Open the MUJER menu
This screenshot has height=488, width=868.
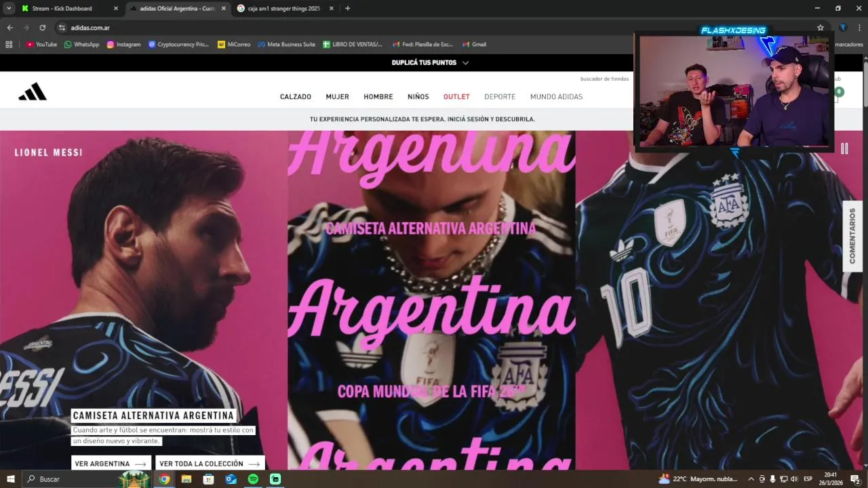tap(337, 97)
